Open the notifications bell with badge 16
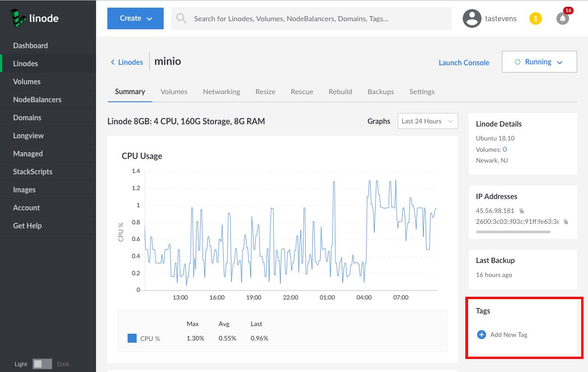The image size is (588, 372). (x=562, y=19)
